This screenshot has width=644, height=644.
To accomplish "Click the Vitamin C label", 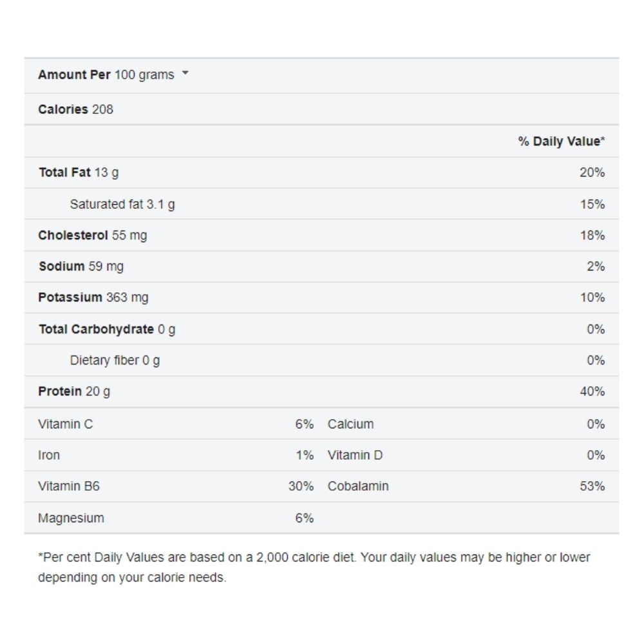I will (x=65, y=424).
